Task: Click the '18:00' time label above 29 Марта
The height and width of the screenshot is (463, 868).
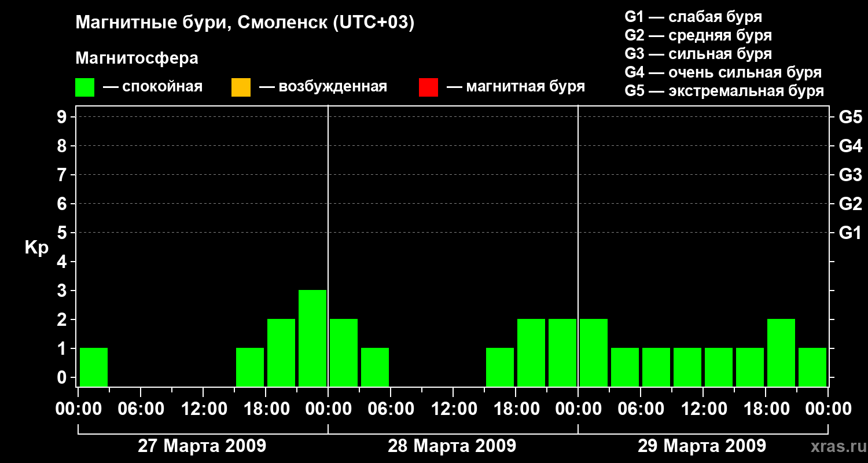Action: click(x=766, y=409)
